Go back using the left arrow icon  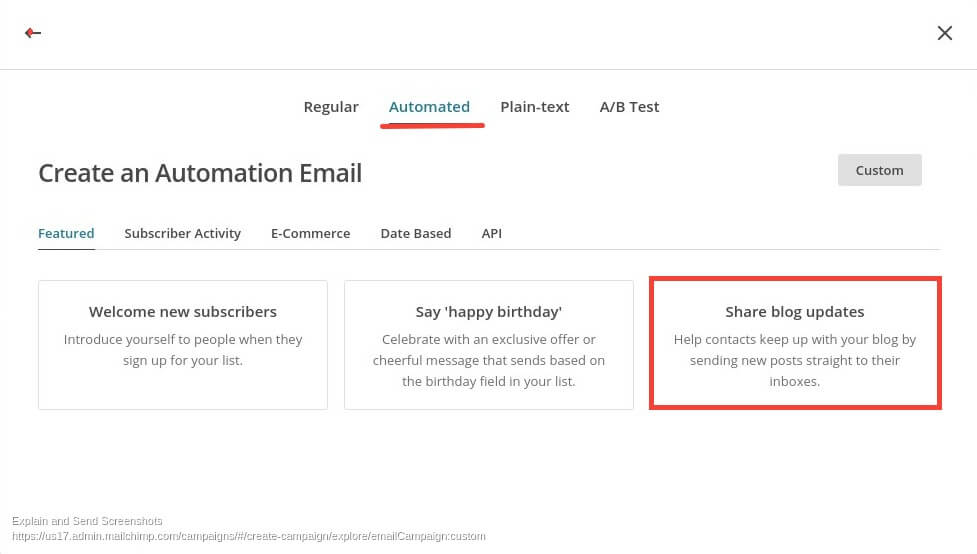click(32, 32)
